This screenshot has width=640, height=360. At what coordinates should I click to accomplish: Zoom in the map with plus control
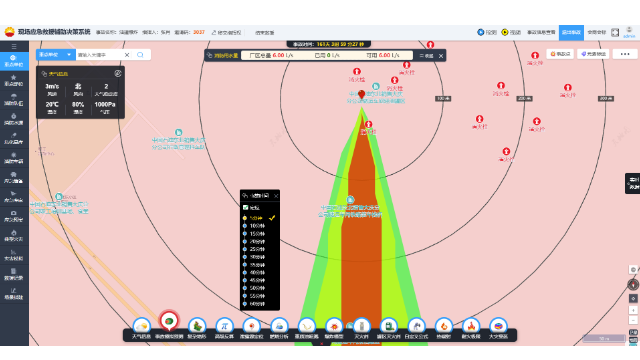(x=633, y=311)
